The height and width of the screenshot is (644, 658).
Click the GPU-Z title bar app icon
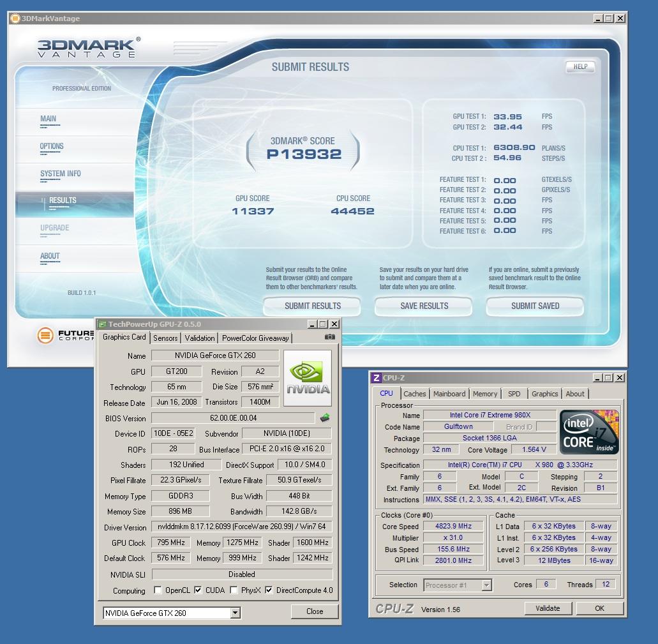[102, 324]
